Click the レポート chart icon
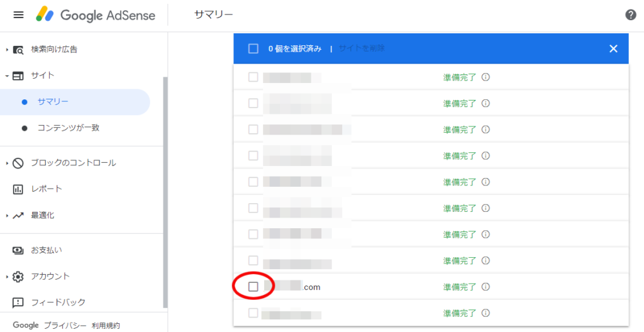Viewport: 644px width, 332px height. click(18, 189)
